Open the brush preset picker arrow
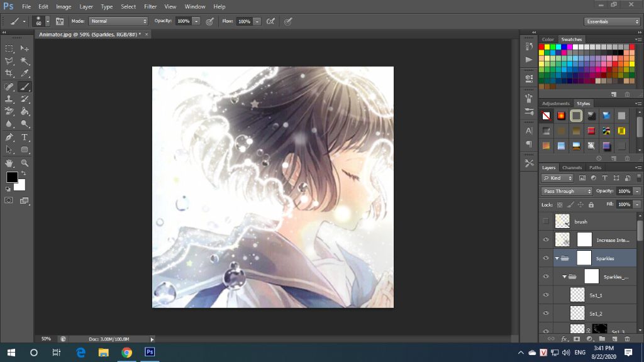The image size is (644, 362). tap(48, 21)
